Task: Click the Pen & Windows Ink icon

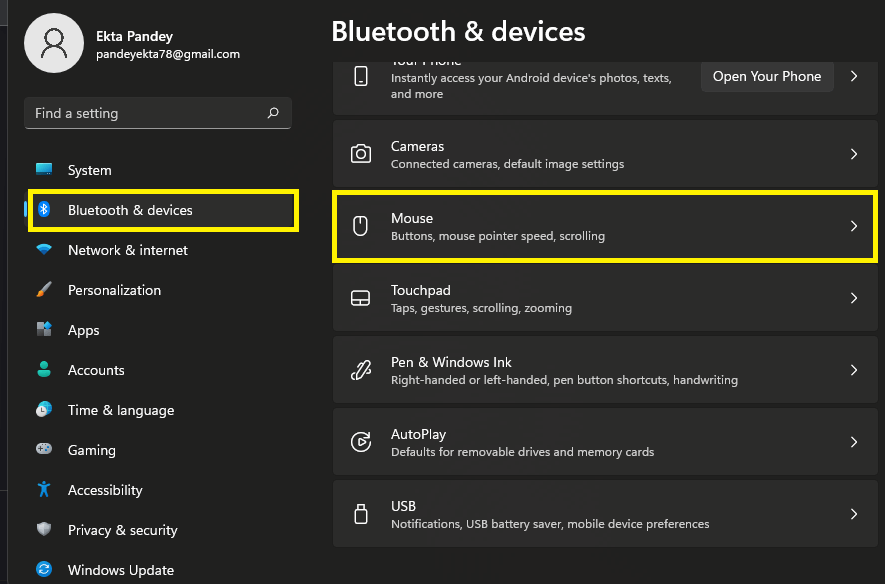Action: (361, 370)
